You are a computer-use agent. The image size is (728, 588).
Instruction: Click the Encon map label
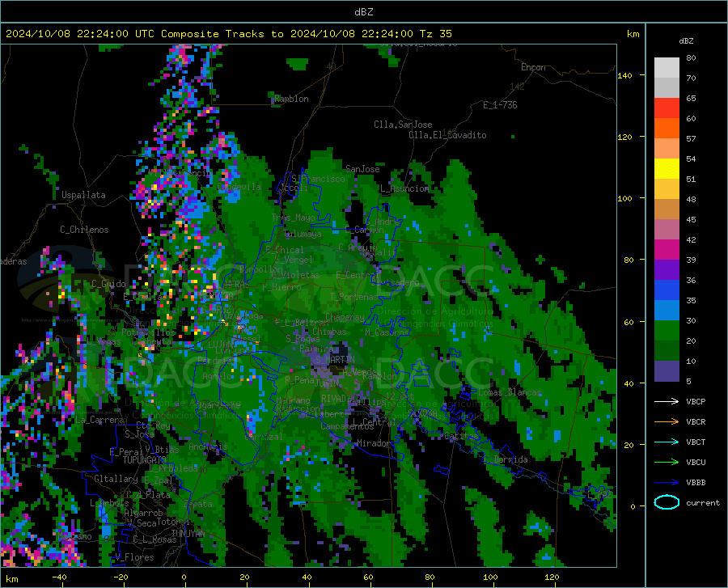(x=533, y=67)
